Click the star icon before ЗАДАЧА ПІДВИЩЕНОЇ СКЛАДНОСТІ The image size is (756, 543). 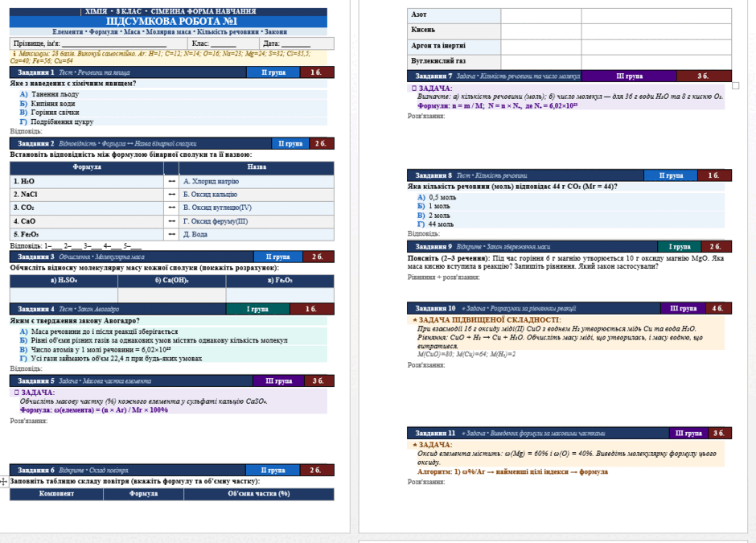(415, 319)
